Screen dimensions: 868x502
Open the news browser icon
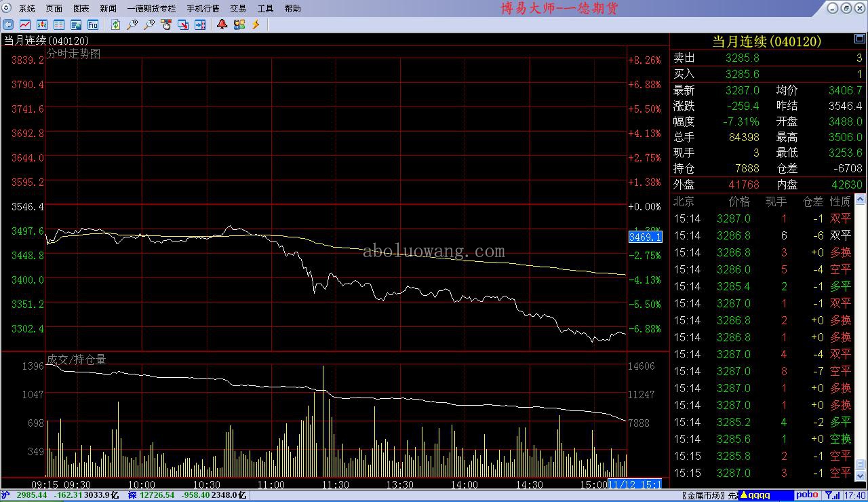76,24
